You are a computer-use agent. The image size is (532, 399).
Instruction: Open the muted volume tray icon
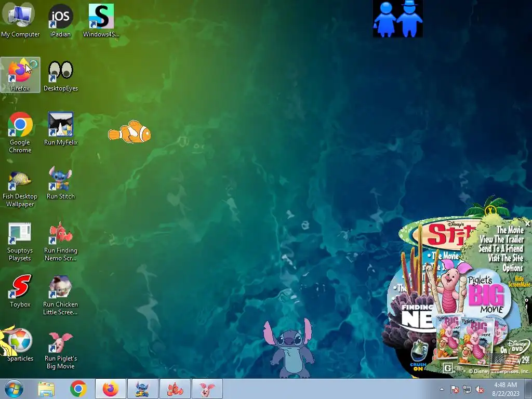(480, 389)
